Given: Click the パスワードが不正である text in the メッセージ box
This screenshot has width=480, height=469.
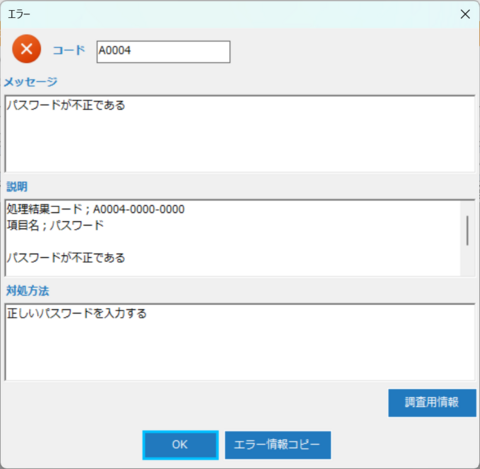Looking at the screenshot, I should point(66,105).
